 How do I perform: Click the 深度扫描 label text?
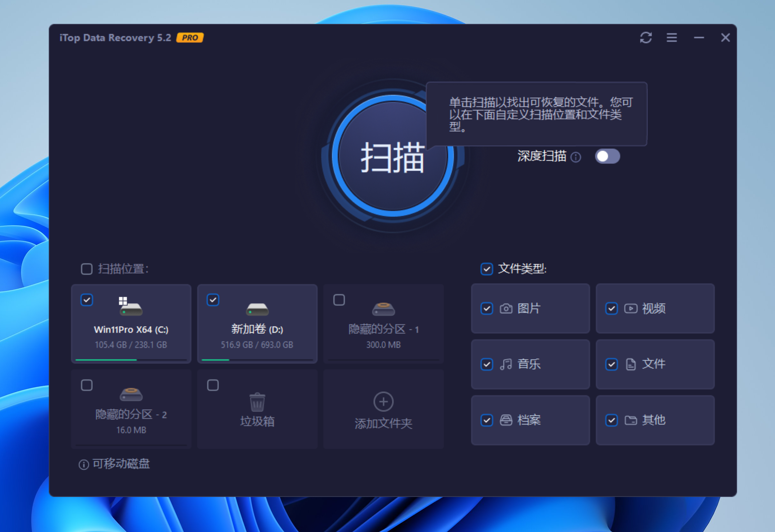click(x=542, y=156)
